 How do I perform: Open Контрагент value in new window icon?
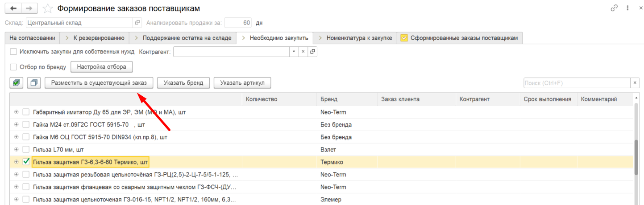tap(312, 52)
